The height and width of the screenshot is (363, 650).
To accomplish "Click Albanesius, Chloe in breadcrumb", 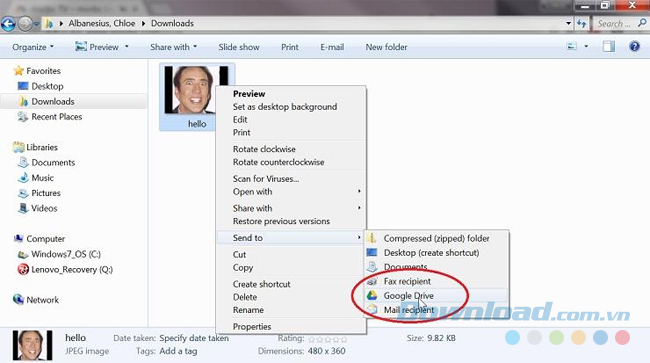I will tap(102, 23).
